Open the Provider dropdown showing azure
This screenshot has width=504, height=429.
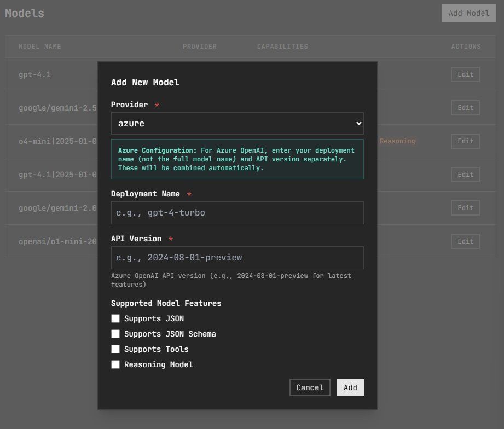point(237,124)
